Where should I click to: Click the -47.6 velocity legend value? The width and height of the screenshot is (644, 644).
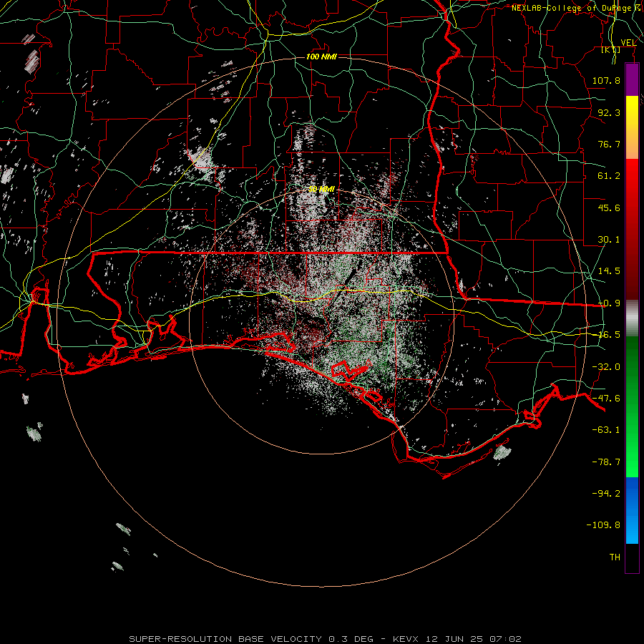606,399
